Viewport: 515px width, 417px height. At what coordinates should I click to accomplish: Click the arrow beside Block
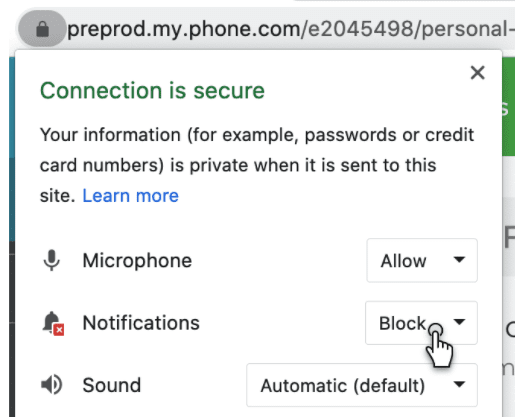tap(459, 322)
